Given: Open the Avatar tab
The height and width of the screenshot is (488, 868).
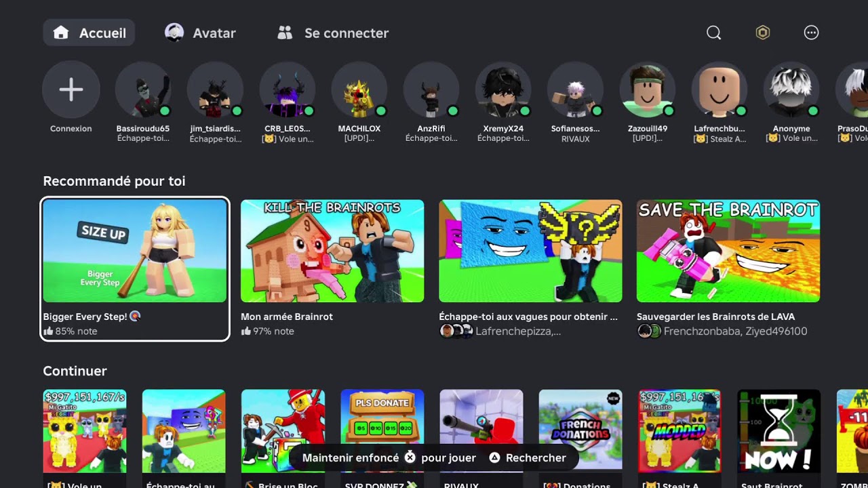Looking at the screenshot, I should (201, 33).
